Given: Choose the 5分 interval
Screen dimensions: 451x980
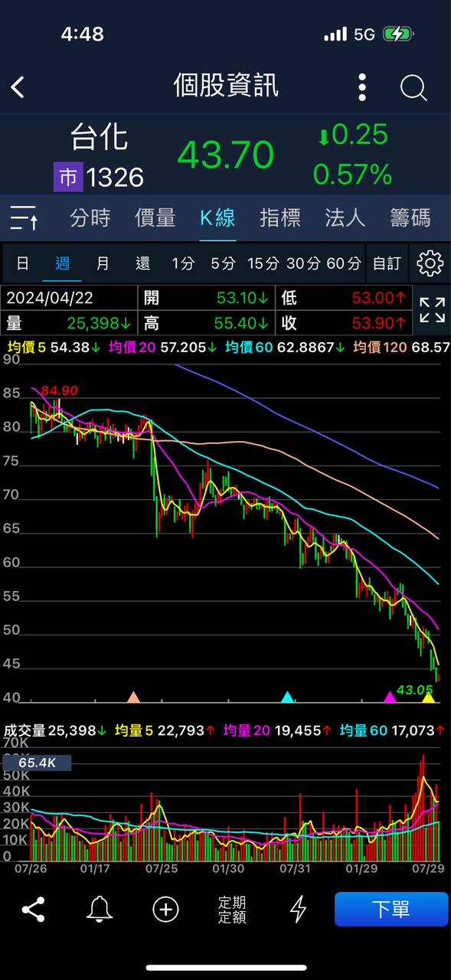Looking at the screenshot, I should [x=223, y=263].
